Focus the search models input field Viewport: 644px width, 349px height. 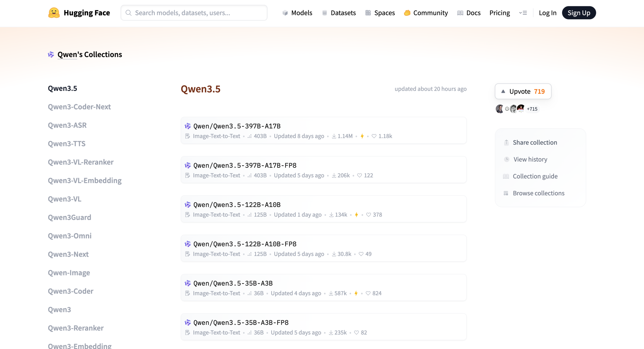coord(194,13)
